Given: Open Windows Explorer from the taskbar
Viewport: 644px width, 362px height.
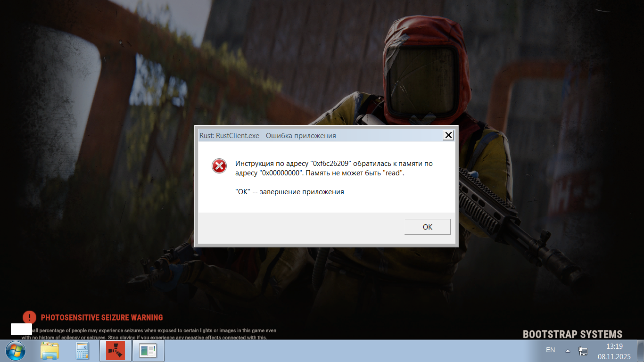Looking at the screenshot, I should tap(50, 351).
